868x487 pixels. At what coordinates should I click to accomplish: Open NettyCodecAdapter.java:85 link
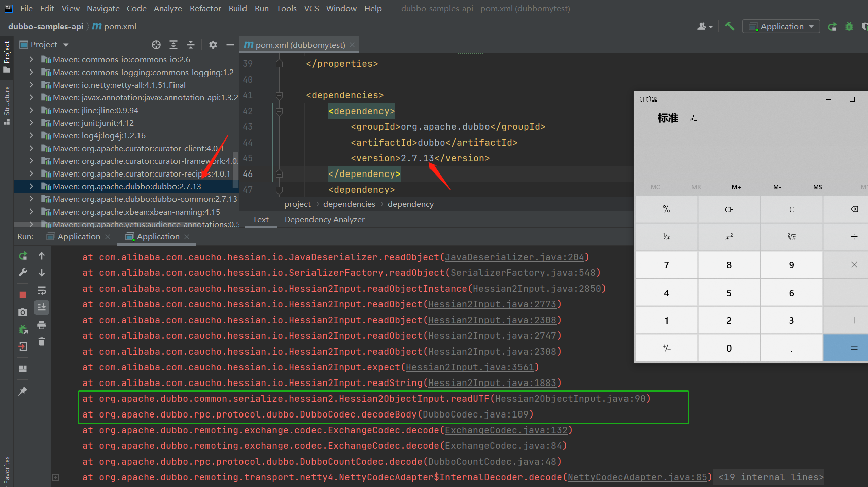point(637,477)
